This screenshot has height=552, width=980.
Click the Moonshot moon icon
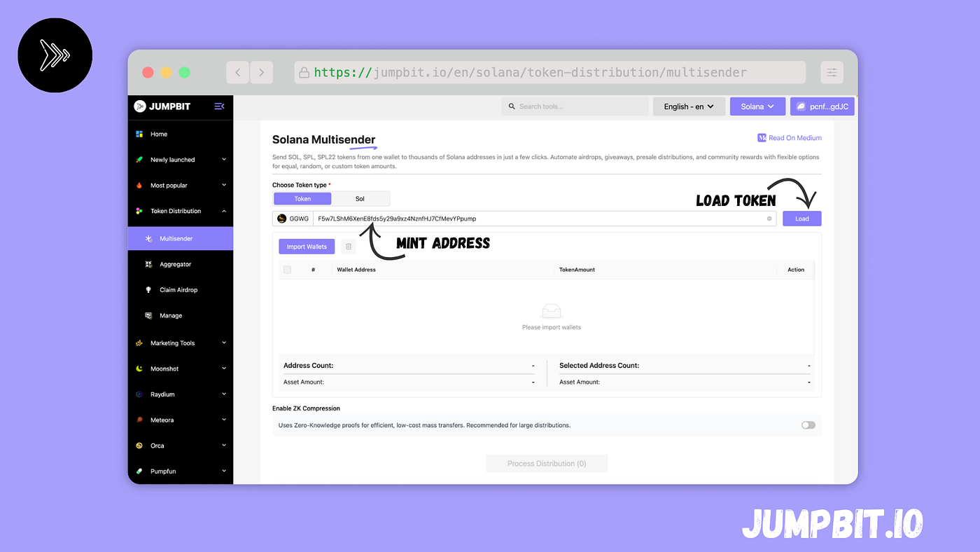point(139,368)
